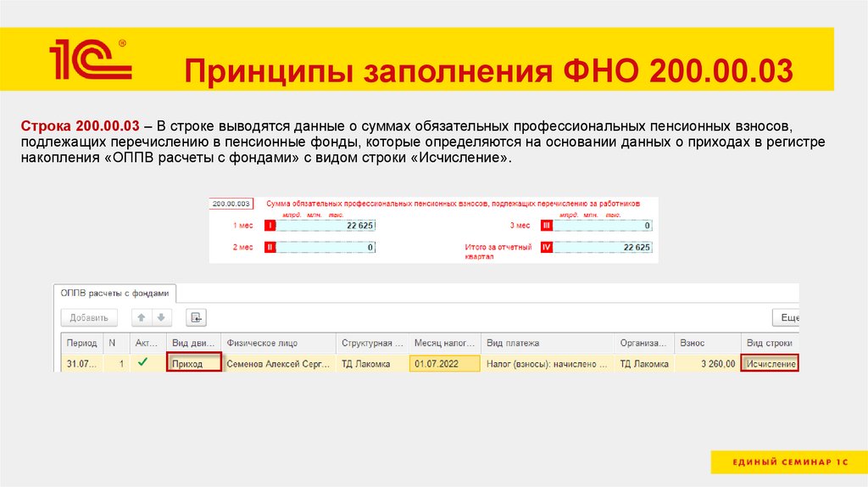
Task: Click the Единый семинар 1С badge
Action: coord(789,462)
